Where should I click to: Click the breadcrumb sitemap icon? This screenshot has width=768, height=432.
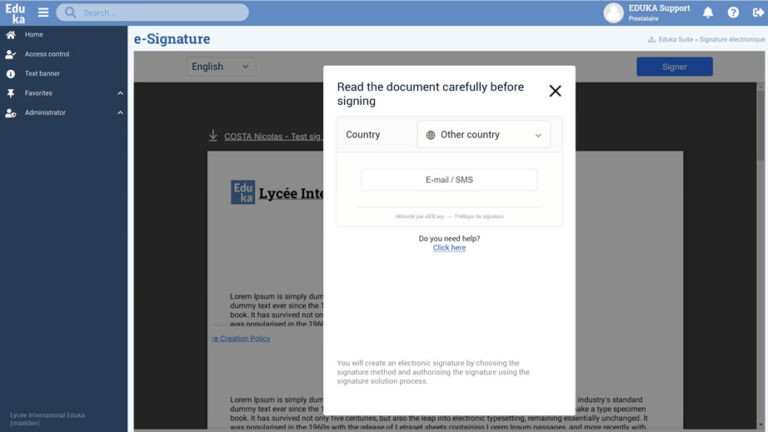(651, 40)
